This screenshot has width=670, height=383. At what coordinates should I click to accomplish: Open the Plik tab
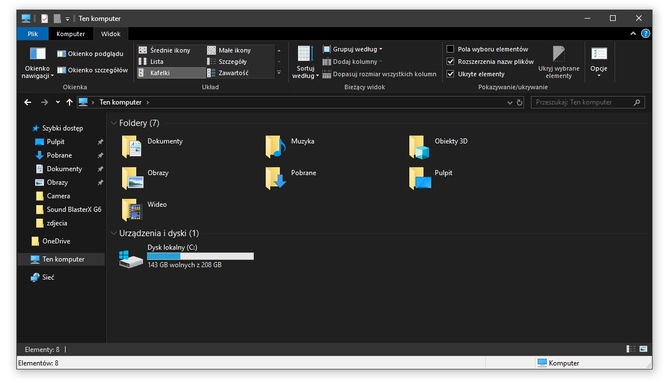click(x=32, y=34)
